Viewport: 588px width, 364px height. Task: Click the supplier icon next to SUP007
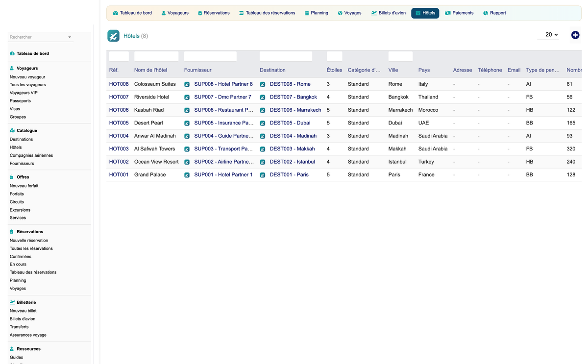coord(187,97)
